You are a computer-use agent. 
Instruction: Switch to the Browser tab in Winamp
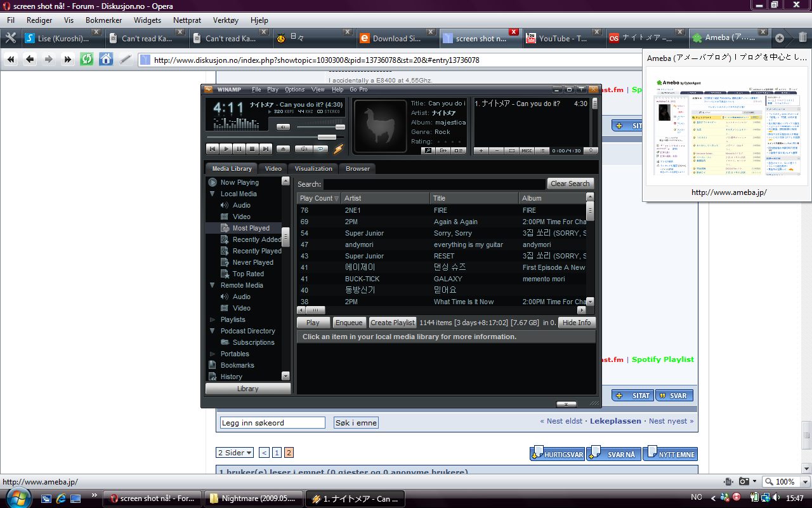358,168
